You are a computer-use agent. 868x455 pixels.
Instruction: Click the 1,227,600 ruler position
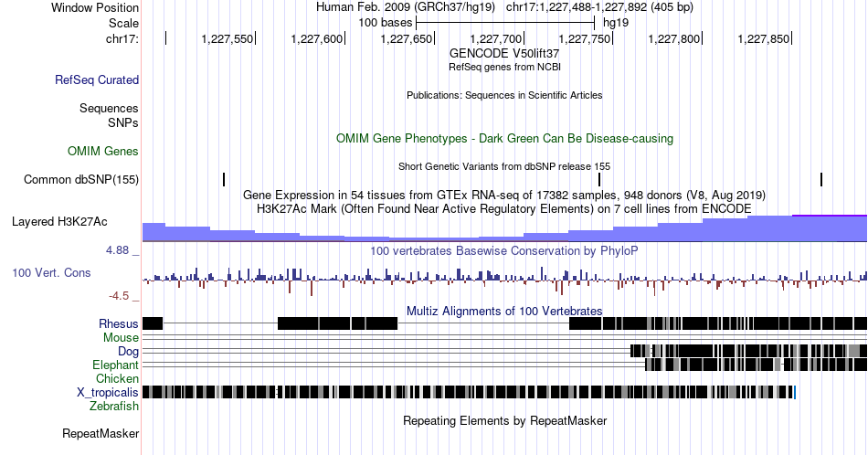pyautogui.click(x=317, y=38)
